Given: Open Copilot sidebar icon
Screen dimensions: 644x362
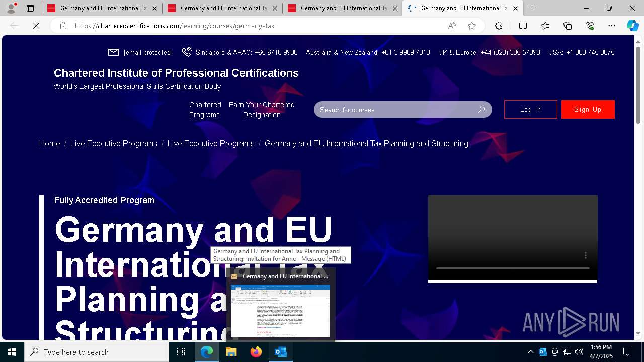Looking at the screenshot, I should click(x=632, y=26).
